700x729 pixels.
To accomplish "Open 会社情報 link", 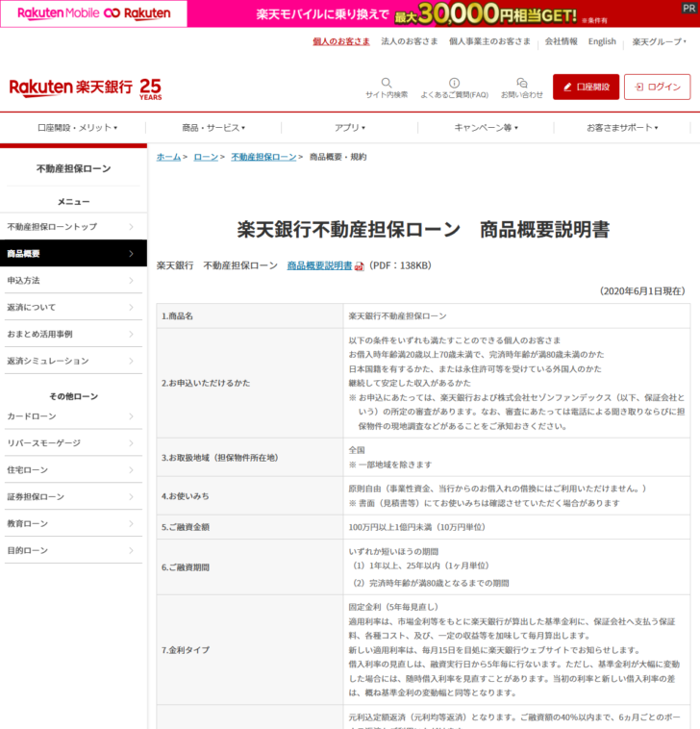I will tap(561, 41).
